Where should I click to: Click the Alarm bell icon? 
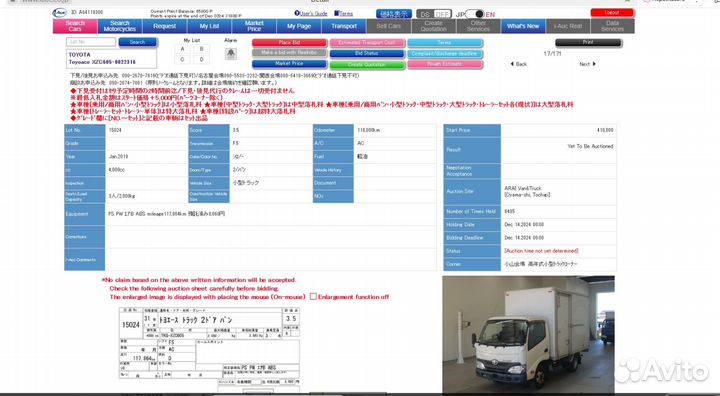(x=231, y=54)
